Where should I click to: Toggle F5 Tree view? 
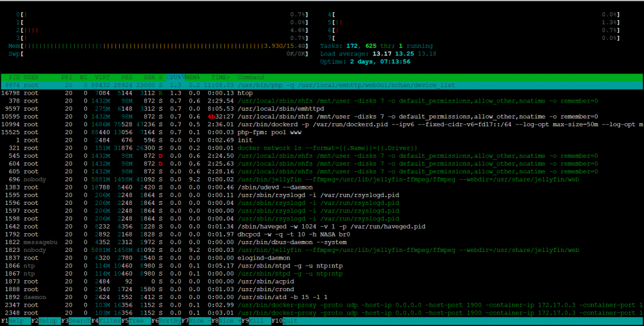coord(136,321)
